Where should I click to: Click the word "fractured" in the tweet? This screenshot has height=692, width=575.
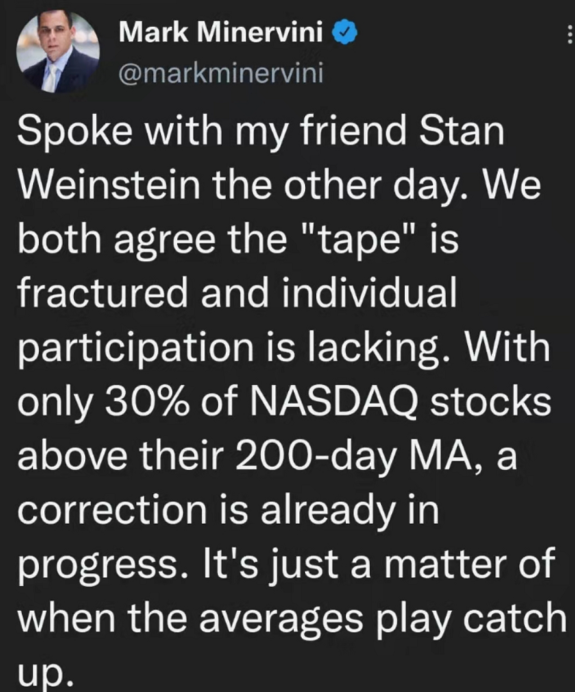103,293
